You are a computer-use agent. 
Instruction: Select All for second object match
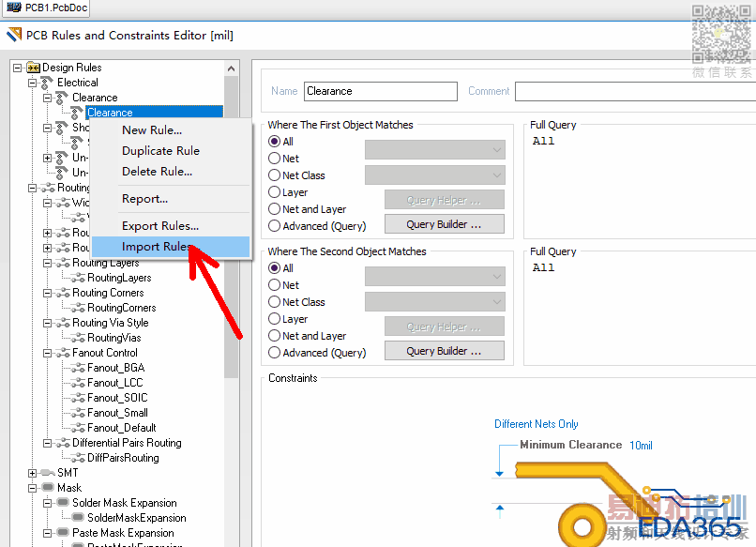tap(274, 268)
